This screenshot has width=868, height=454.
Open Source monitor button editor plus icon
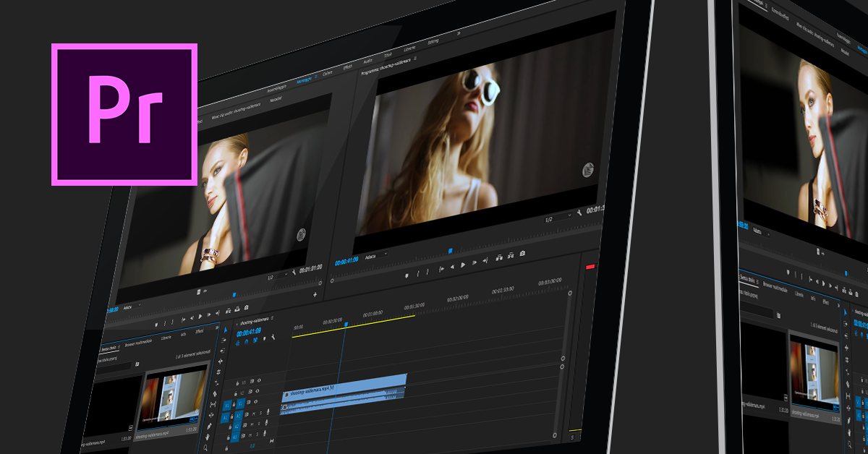coord(315,294)
